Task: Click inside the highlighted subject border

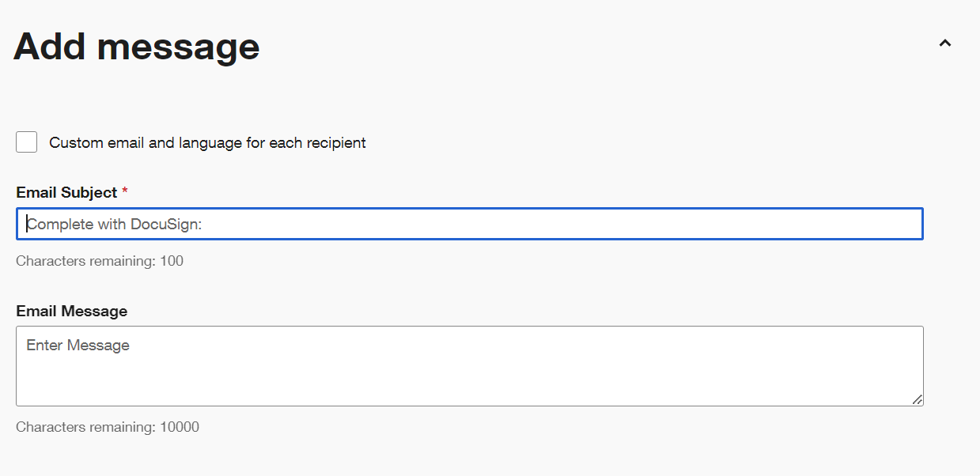Action: tap(470, 224)
